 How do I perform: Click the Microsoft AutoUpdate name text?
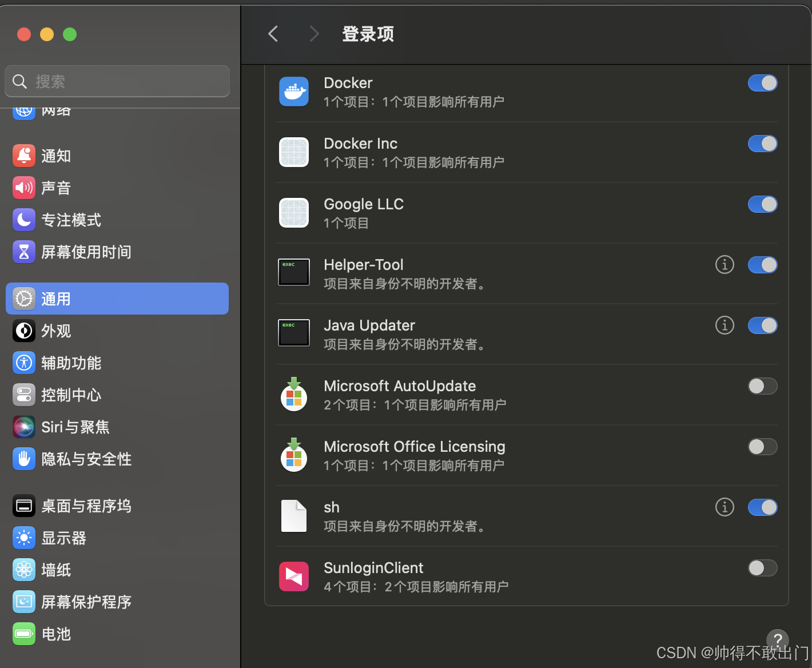[400, 386]
